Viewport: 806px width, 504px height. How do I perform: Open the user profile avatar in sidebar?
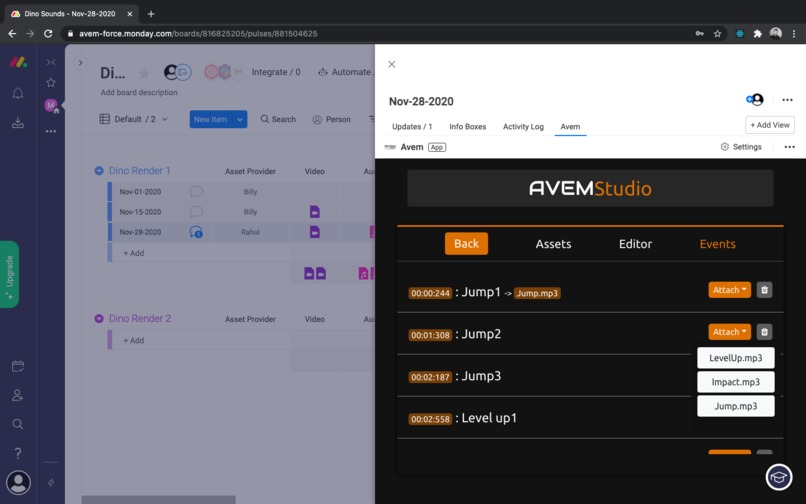tap(19, 482)
